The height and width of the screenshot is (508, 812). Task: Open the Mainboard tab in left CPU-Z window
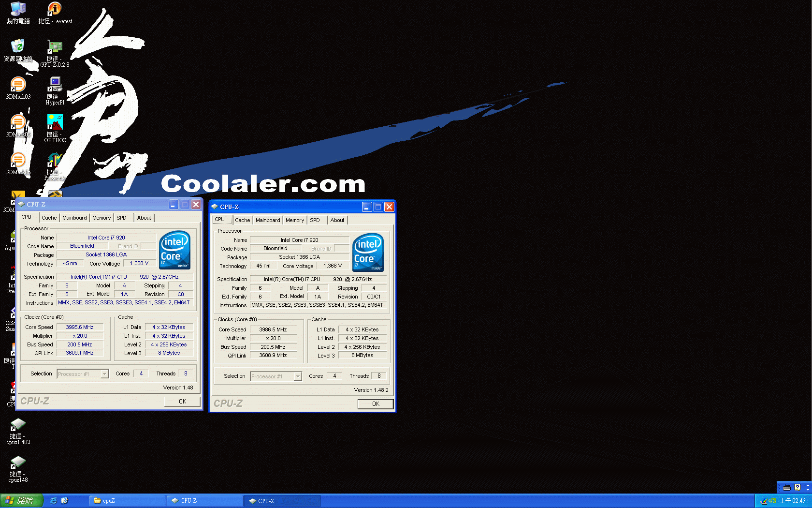74,218
